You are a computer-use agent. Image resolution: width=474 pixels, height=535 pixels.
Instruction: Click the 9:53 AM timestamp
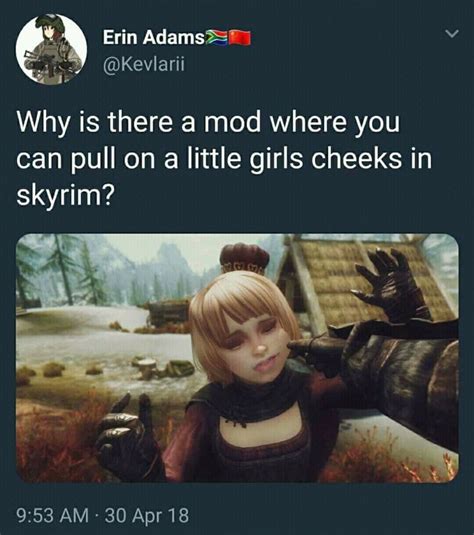point(53,515)
